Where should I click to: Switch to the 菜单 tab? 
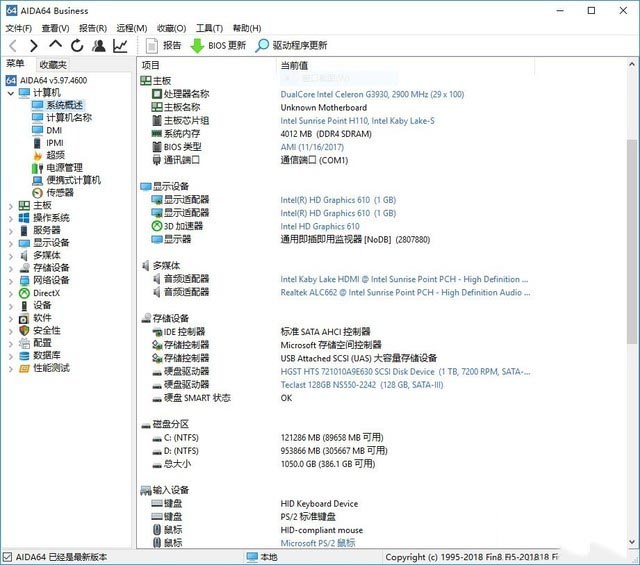point(15,63)
